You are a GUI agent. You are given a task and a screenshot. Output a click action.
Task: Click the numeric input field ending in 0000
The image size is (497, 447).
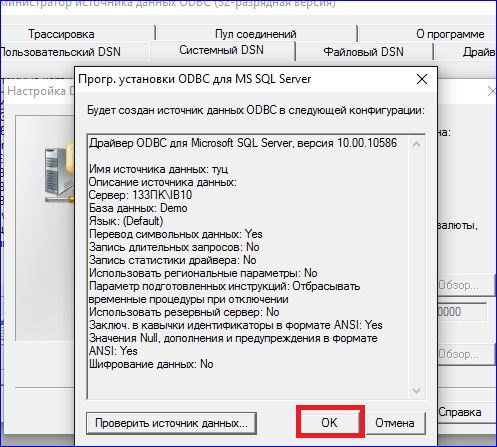click(x=462, y=312)
